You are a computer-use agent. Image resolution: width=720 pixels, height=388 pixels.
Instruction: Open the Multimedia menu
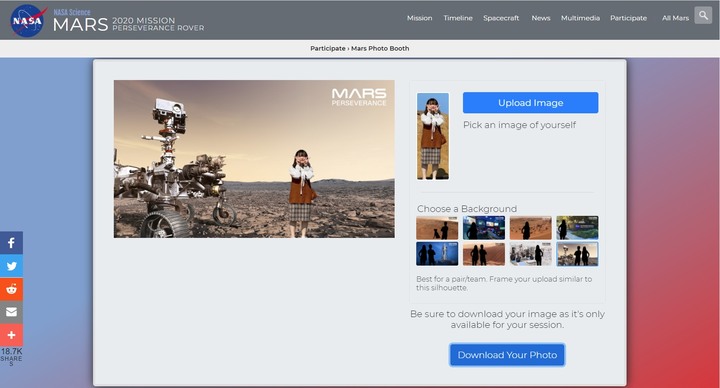click(x=580, y=18)
